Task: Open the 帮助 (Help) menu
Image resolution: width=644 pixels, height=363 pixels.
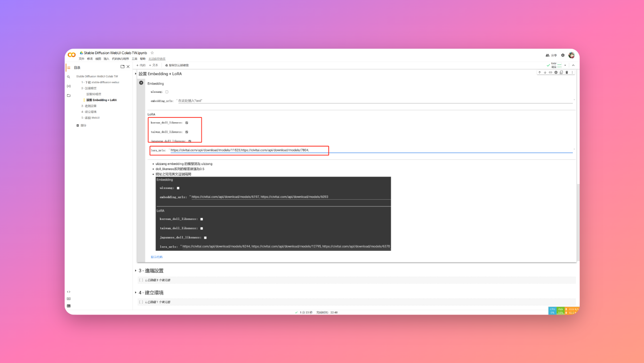Action: point(143,59)
